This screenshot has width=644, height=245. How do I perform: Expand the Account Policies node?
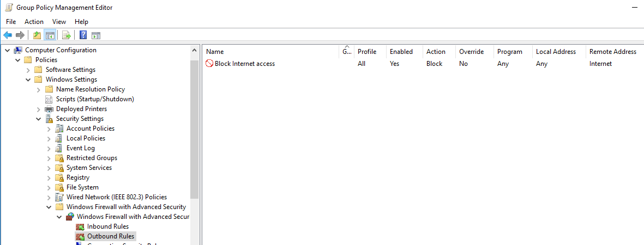point(49,129)
